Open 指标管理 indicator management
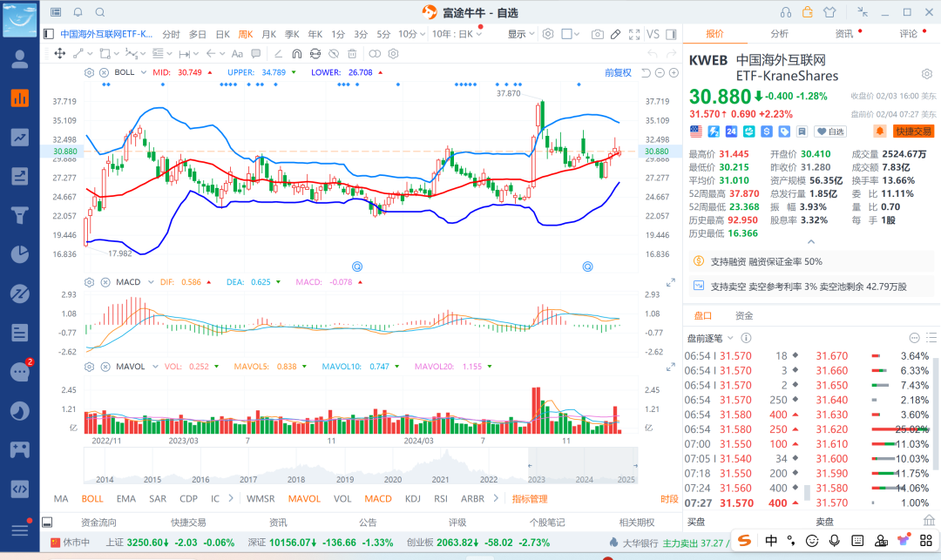The width and height of the screenshot is (941, 560). [x=530, y=498]
